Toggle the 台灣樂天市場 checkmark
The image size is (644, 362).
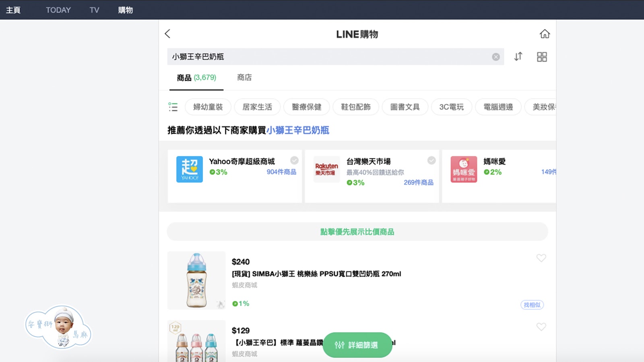[431, 160]
